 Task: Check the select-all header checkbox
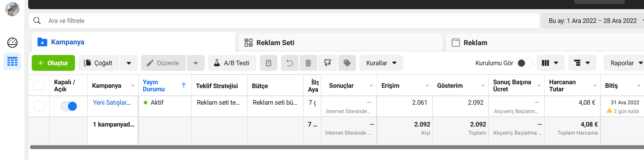tap(39, 85)
